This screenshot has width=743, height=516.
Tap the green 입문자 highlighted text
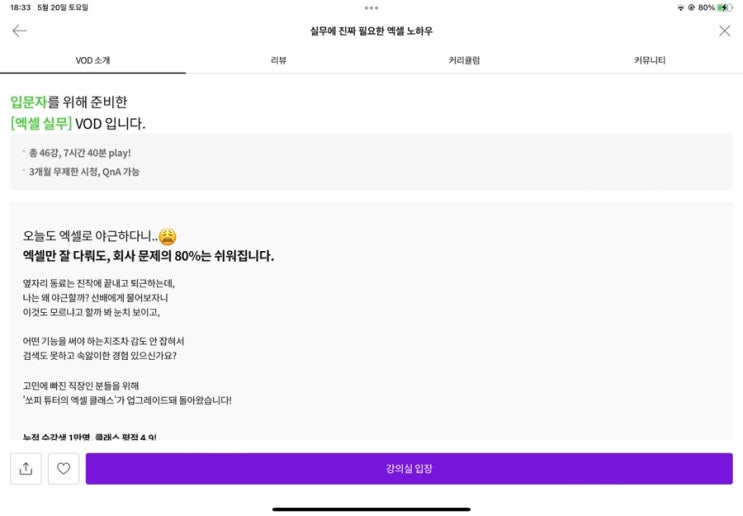[x=29, y=102]
